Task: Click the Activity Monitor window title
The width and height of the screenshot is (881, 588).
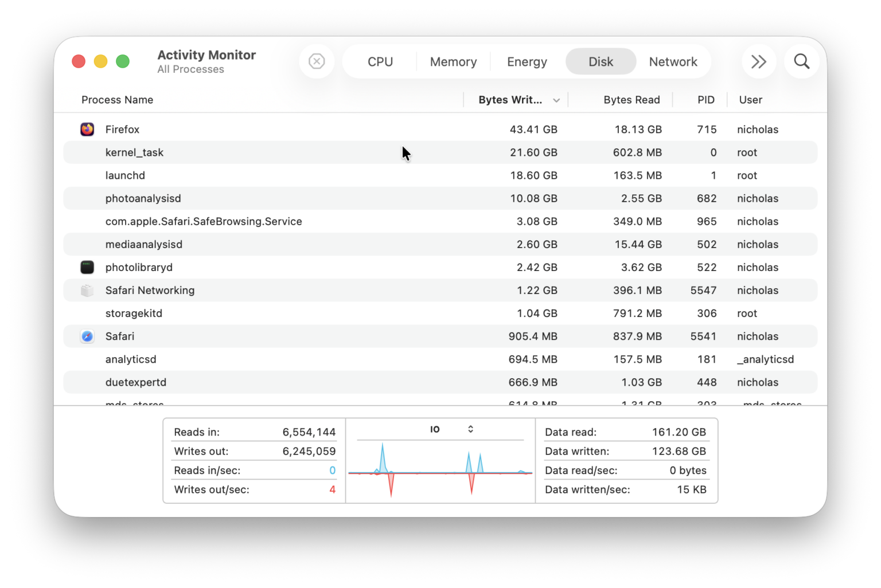Action: tap(206, 55)
